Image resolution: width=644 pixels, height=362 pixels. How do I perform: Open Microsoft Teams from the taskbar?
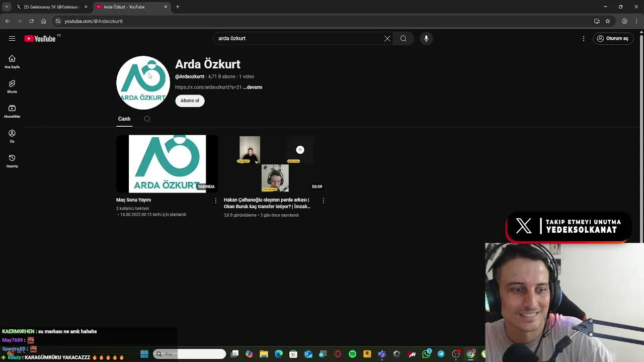click(382, 354)
